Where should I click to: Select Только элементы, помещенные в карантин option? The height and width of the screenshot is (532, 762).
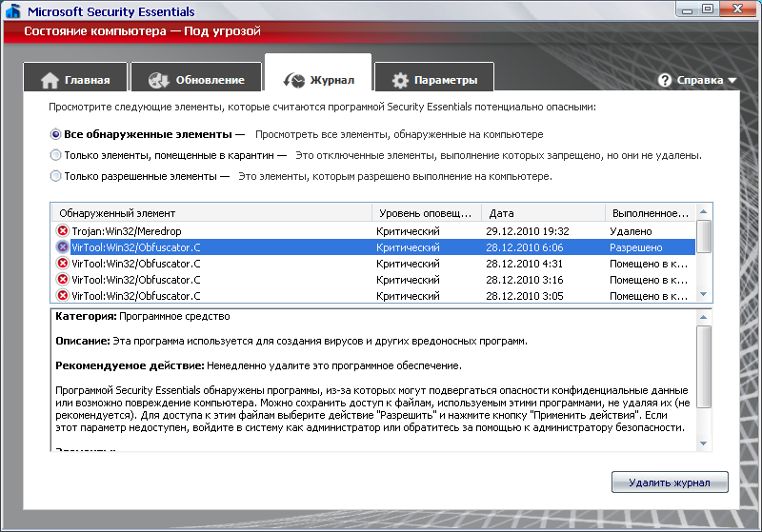click(56, 154)
